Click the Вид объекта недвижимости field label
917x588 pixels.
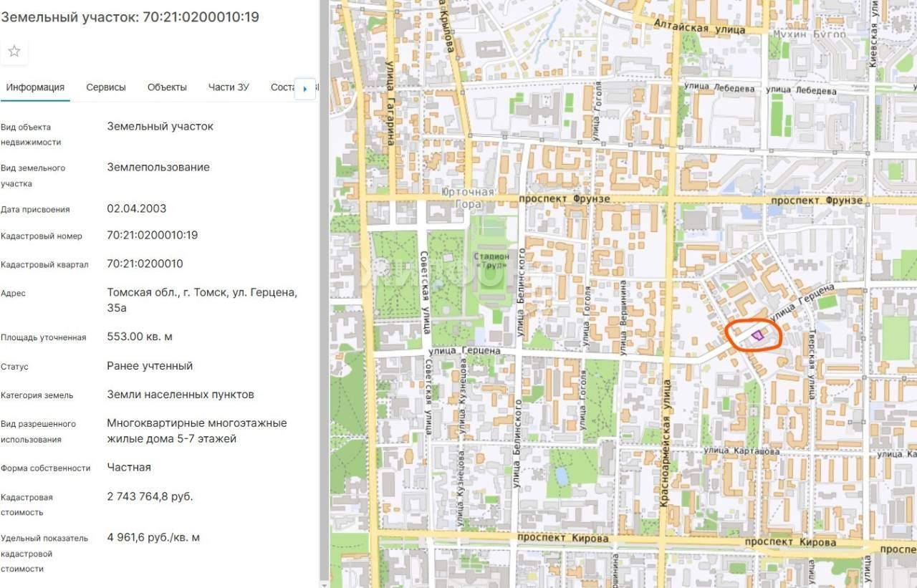[31, 134]
